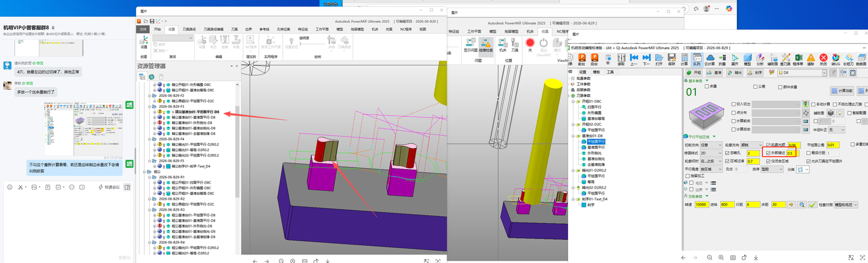Click the 计算当前 button

[842, 91]
